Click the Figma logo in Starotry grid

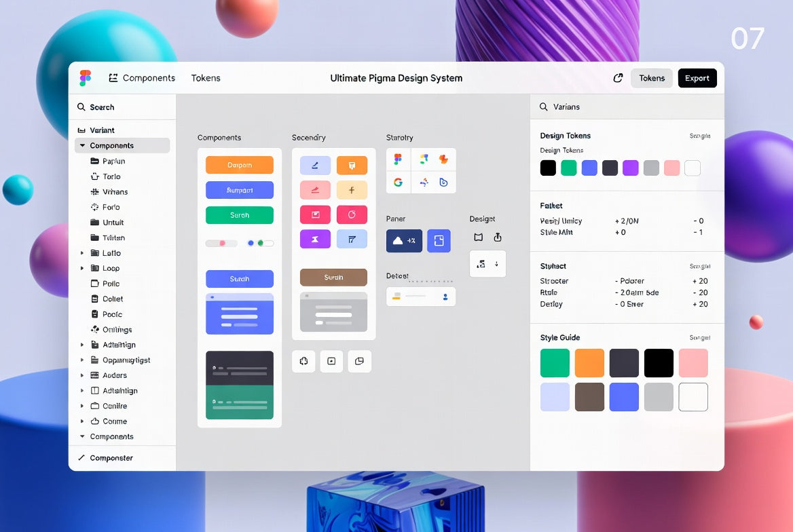(398, 159)
